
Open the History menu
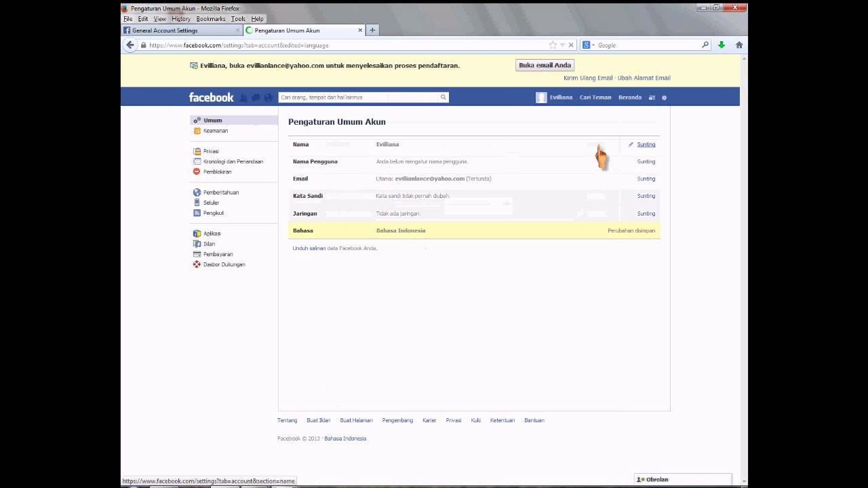click(x=181, y=19)
